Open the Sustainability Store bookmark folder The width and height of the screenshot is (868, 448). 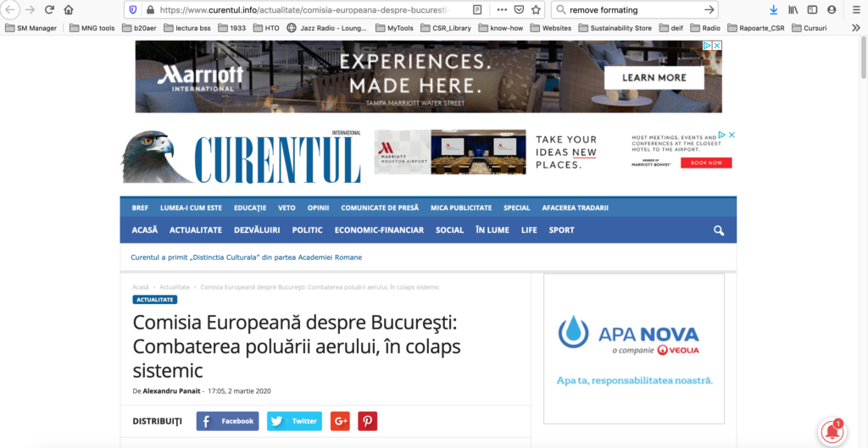615,28
